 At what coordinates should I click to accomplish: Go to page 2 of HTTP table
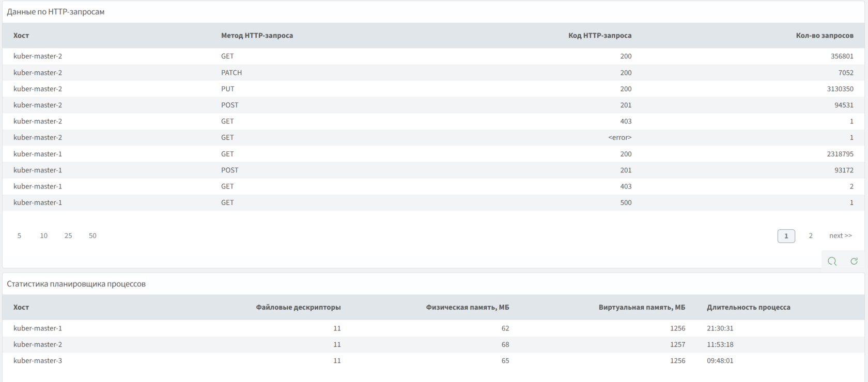(811, 236)
